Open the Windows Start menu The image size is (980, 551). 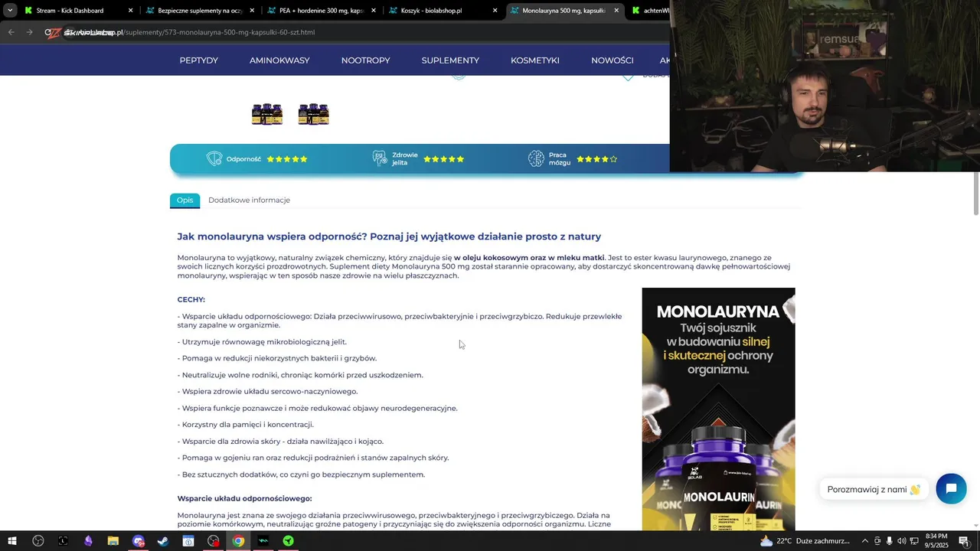click(11, 541)
